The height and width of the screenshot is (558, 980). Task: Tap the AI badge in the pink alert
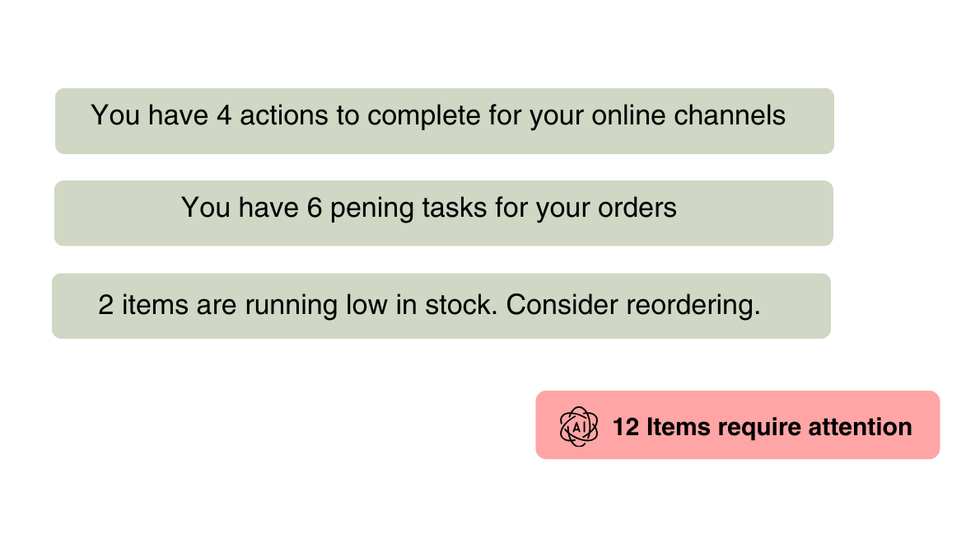[x=579, y=427]
